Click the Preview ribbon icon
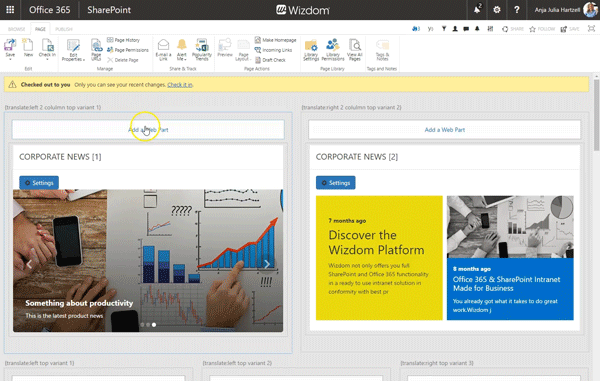The image size is (600, 381). tap(225, 48)
